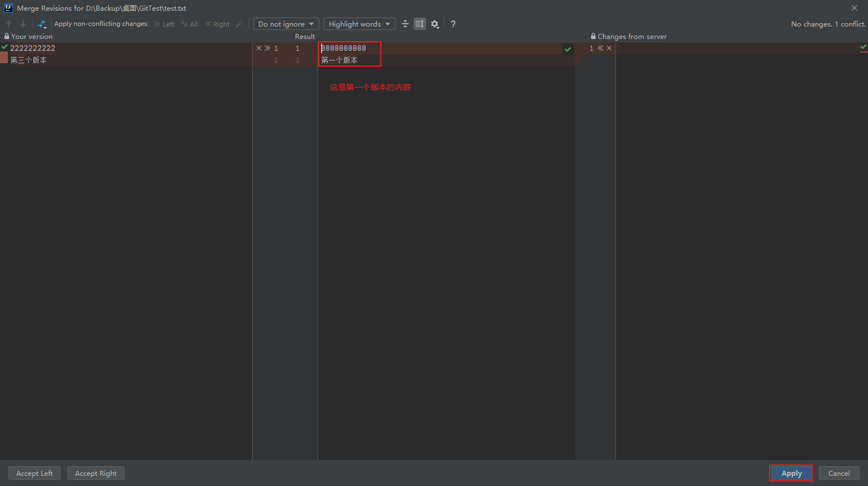Open the diff settings gear

[435, 24]
